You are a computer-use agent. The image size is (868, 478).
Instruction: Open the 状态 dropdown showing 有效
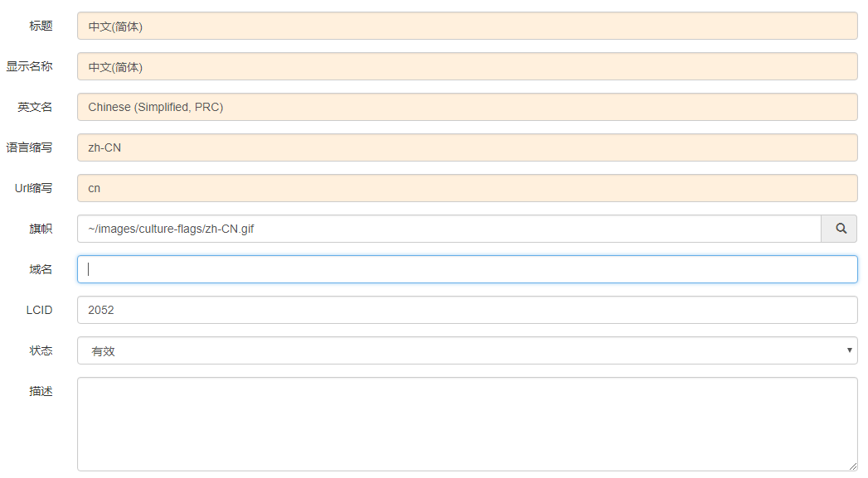click(x=468, y=350)
